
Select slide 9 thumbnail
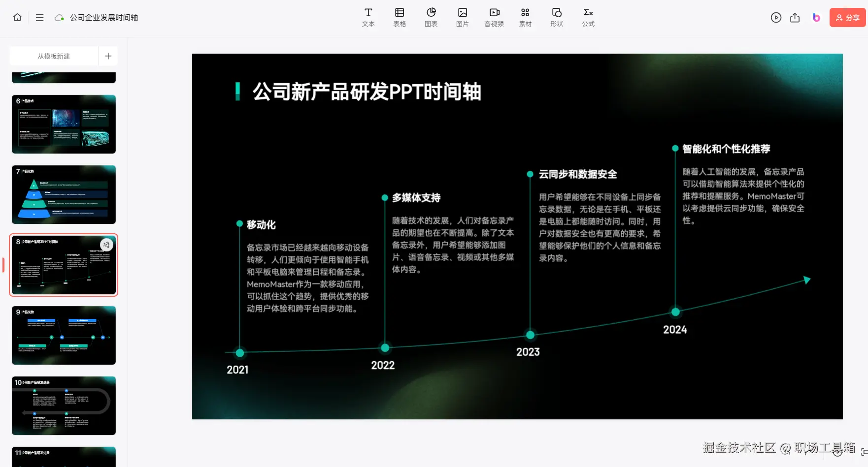pos(64,335)
